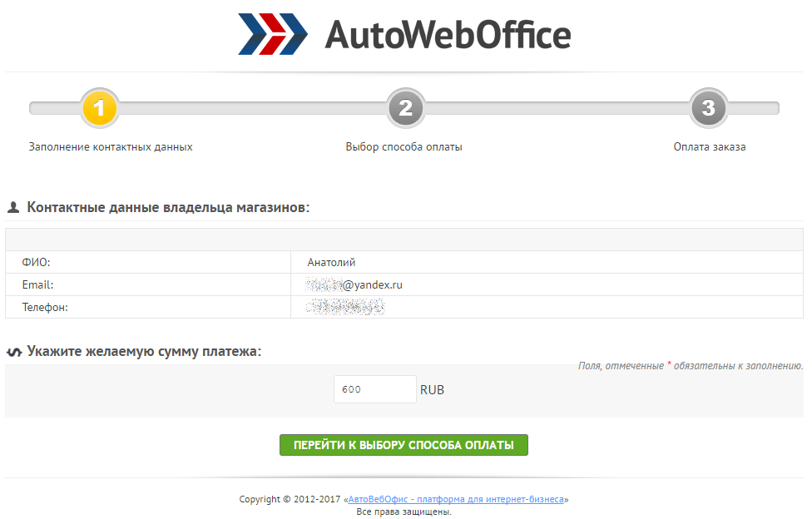Click the RUB currency label
This screenshot has height=519, width=812.
(x=432, y=390)
